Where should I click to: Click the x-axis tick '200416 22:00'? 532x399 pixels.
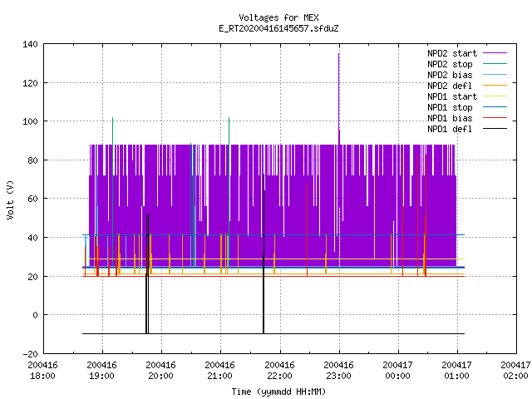pyautogui.click(x=279, y=371)
